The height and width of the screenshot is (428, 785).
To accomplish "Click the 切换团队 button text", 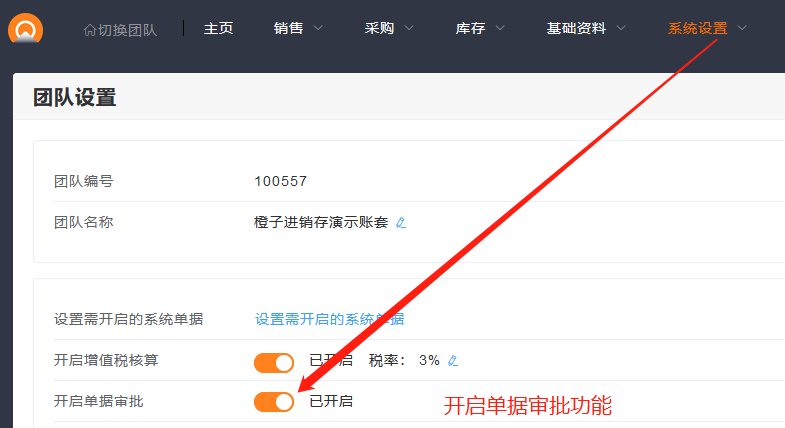I will pos(127,30).
